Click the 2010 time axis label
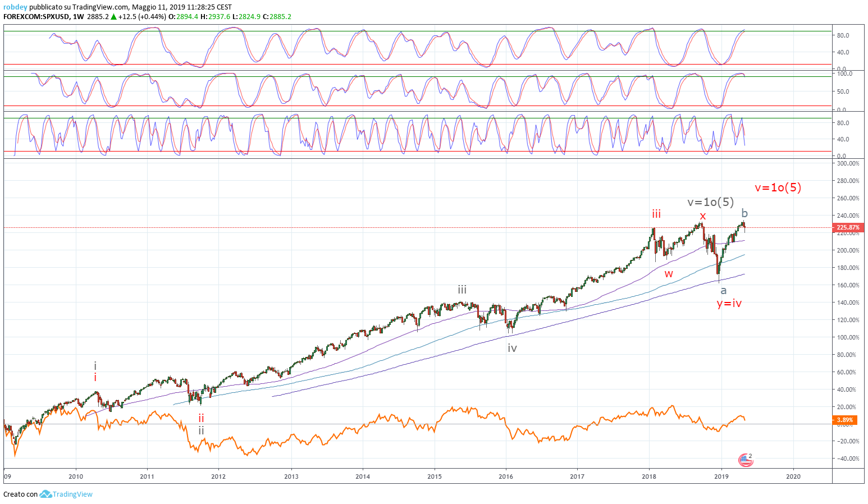The image size is (868, 504). pos(76,477)
